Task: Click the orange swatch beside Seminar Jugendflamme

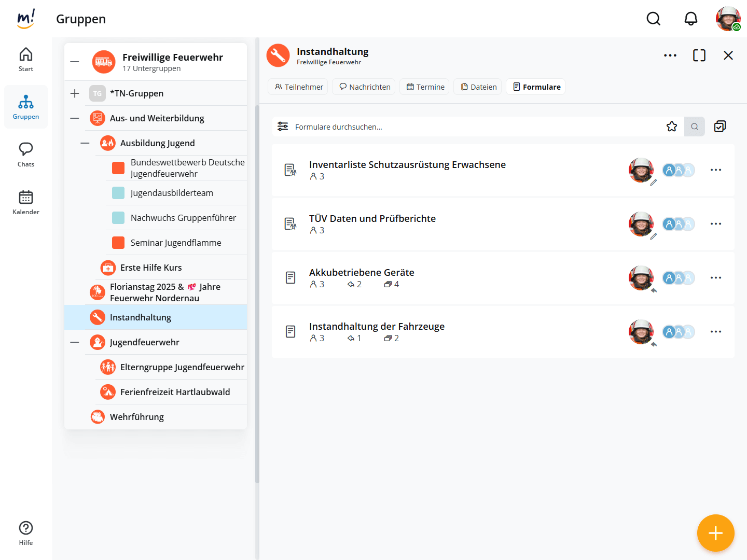Action: (x=118, y=243)
